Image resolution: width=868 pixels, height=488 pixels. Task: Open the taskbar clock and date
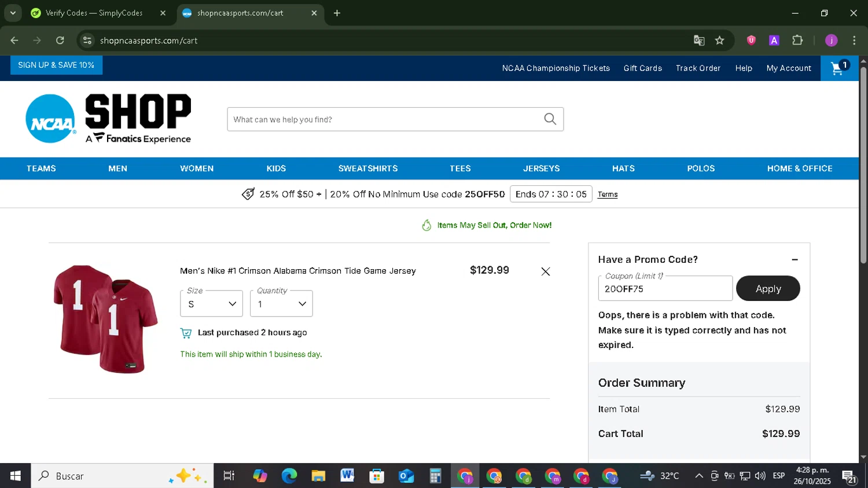pos(812,476)
